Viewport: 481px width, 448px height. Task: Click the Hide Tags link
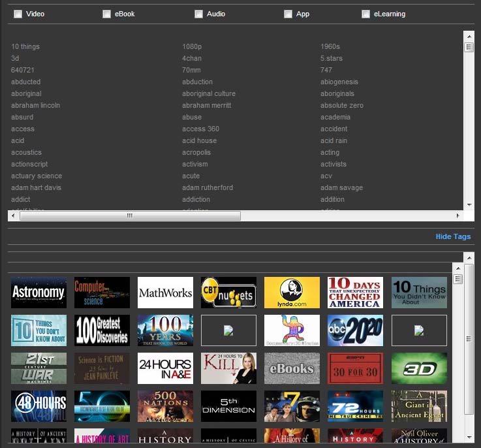(453, 236)
